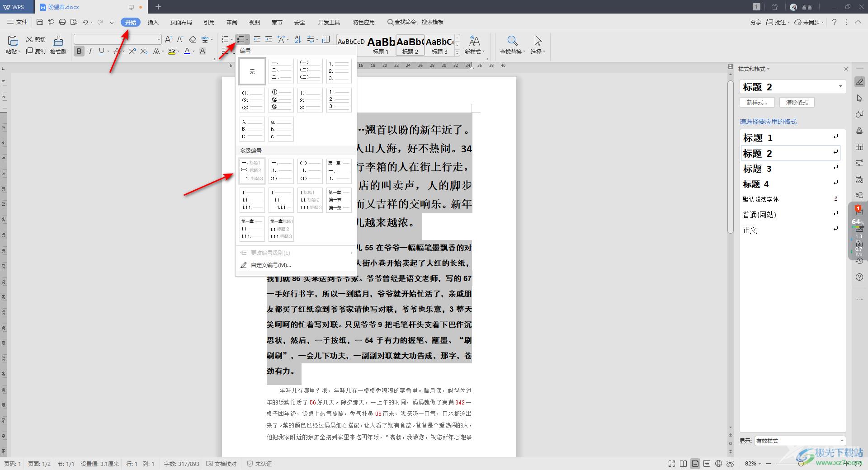868x470 pixels.
Task: Switch to reading layout icon in status bar
Action: pyautogui.click(x=684, y=464)
